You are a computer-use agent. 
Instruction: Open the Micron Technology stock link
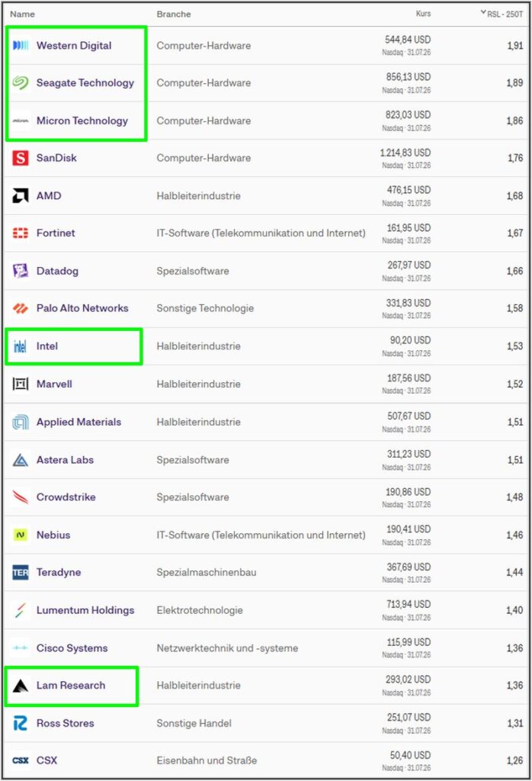click(x=82, y=121)
